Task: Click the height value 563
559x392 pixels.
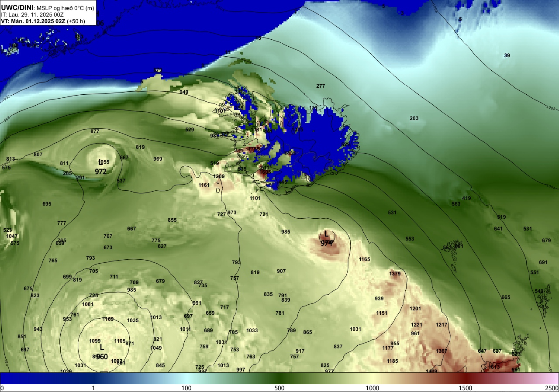Action: [x=456, y=204]
